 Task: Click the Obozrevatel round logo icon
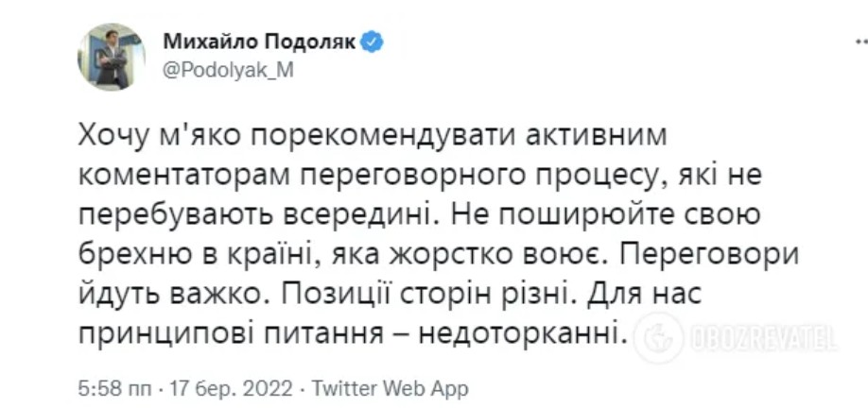coord(658,336)
